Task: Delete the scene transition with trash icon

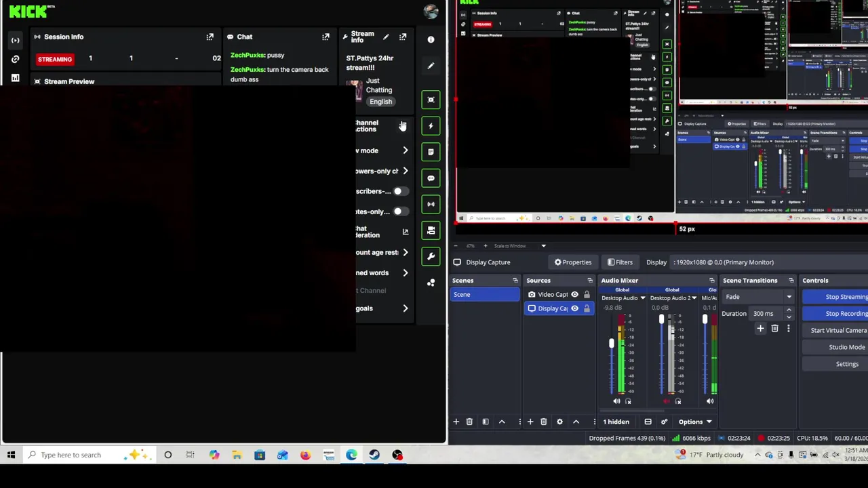Action: point(774,329)
